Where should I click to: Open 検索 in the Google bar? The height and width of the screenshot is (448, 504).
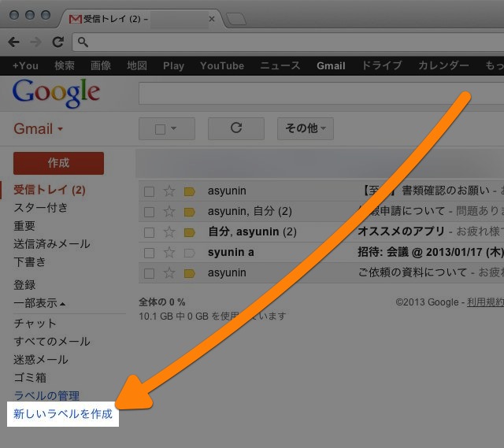65,65
